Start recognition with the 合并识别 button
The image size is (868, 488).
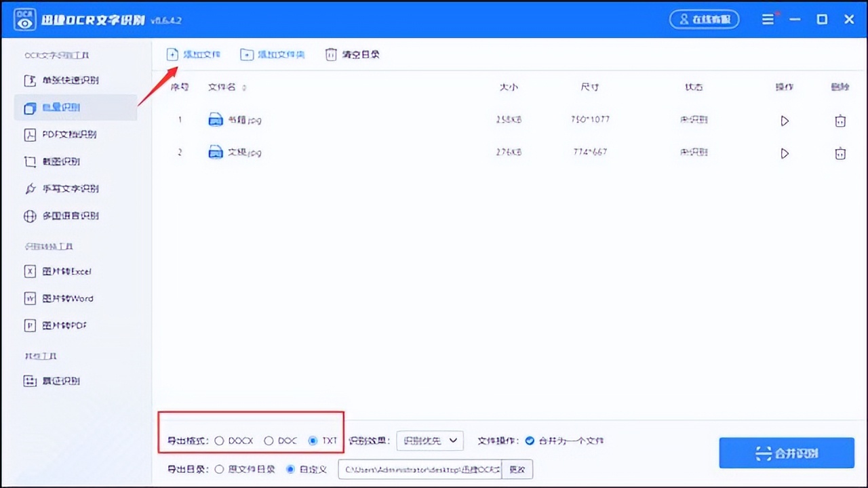tap(787, 453)
